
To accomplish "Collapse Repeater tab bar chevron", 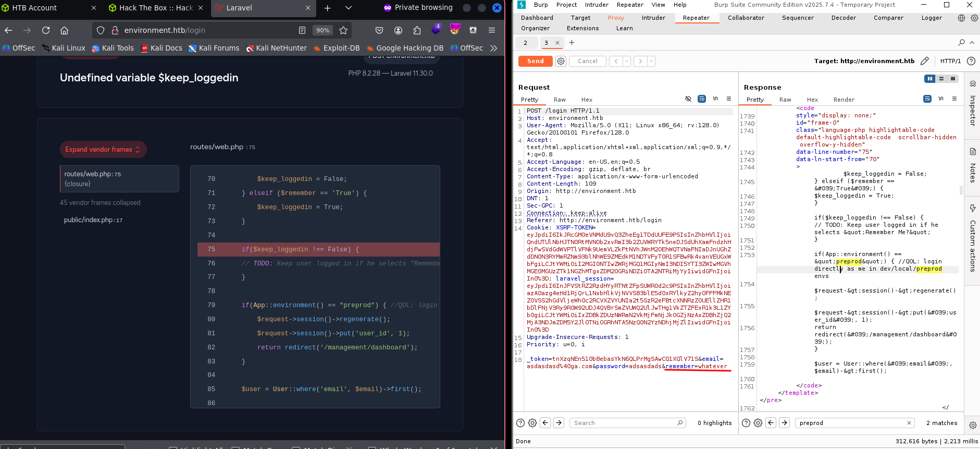I will (972, 42).
